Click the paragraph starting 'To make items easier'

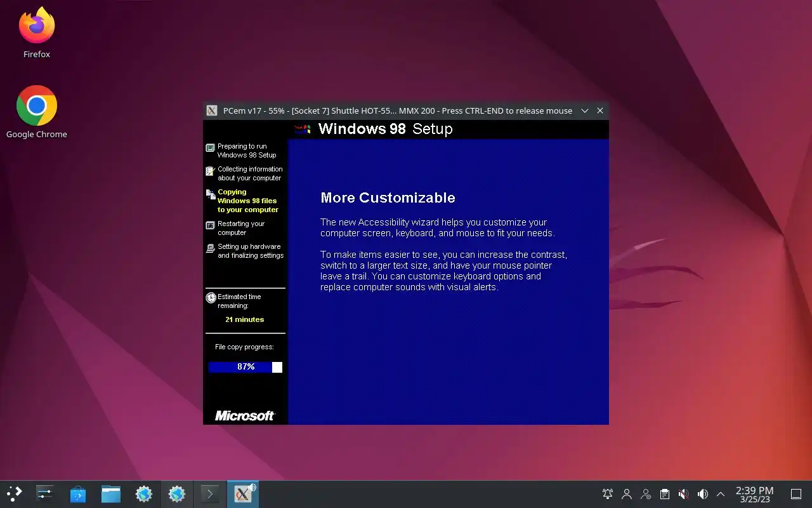[443, 271]
